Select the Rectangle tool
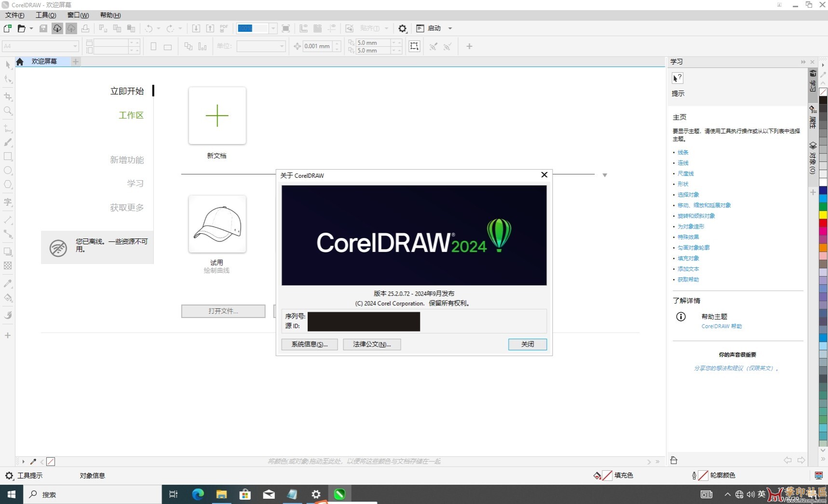The image size is (828, 504). 8,157
